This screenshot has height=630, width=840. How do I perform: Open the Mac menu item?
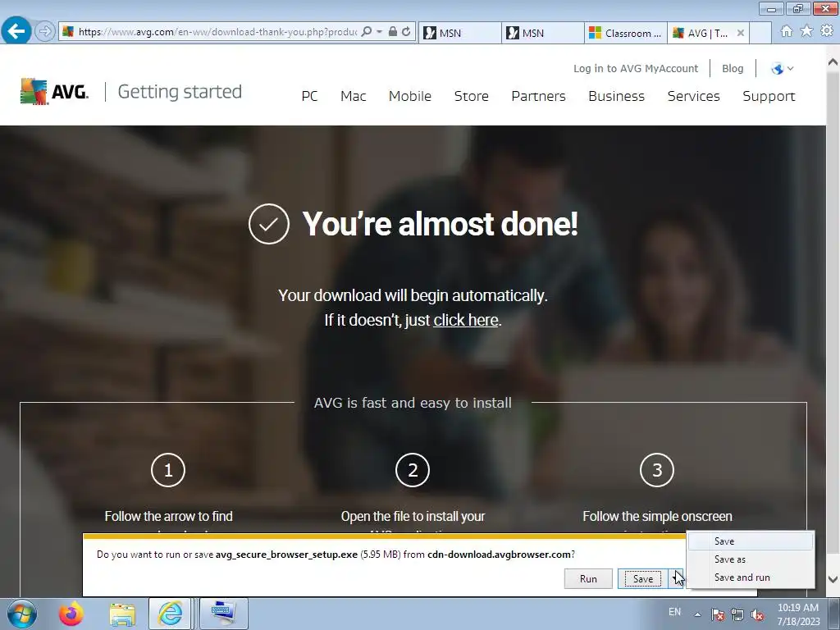pos(353,96)
